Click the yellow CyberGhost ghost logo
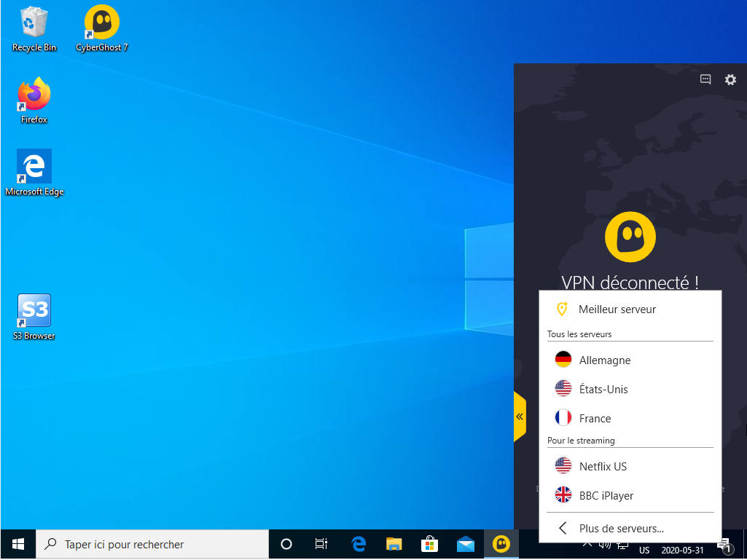This screenshot has height=560, width=747. click(x=630, y=237)
